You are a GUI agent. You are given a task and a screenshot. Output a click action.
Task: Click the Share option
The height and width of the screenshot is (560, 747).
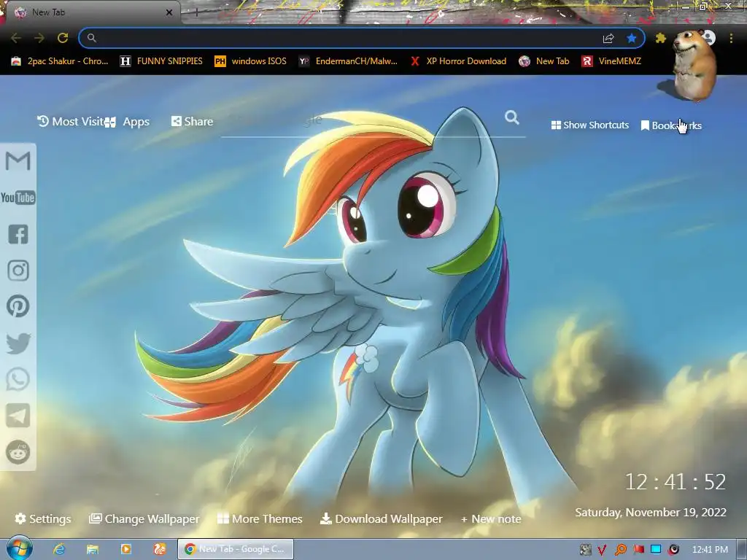(192, 122)
